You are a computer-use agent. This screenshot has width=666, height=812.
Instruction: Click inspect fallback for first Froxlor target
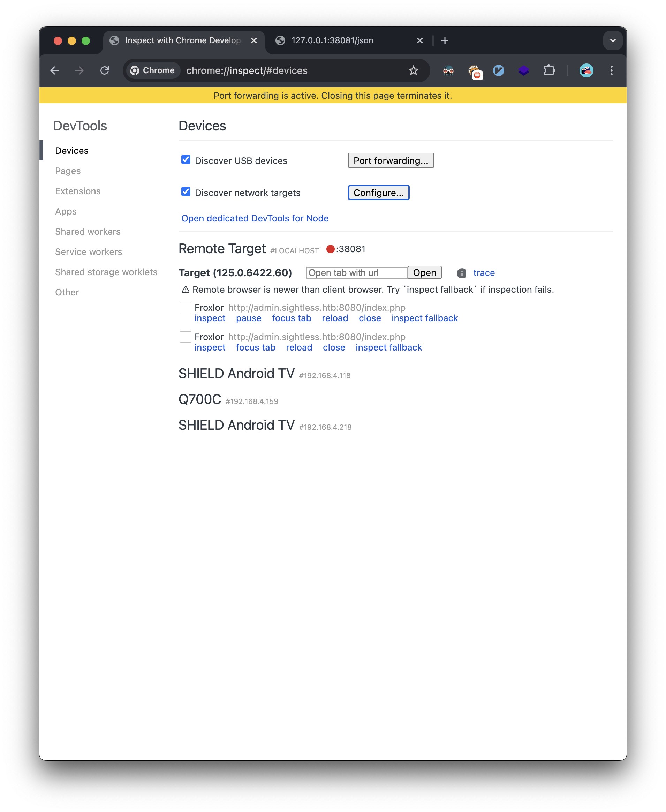click(424, 318)
